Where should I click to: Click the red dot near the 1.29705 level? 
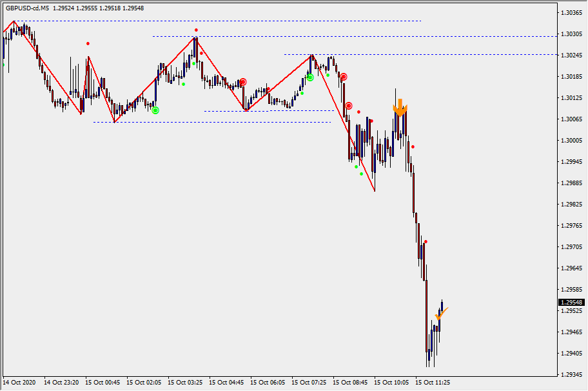[426, 242]
